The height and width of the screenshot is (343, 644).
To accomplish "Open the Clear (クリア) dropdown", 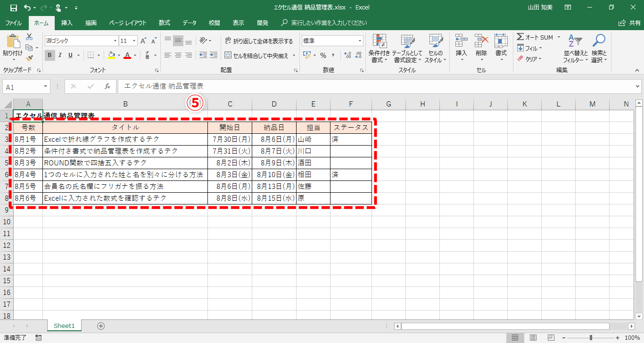I will (x=529, y=59).
